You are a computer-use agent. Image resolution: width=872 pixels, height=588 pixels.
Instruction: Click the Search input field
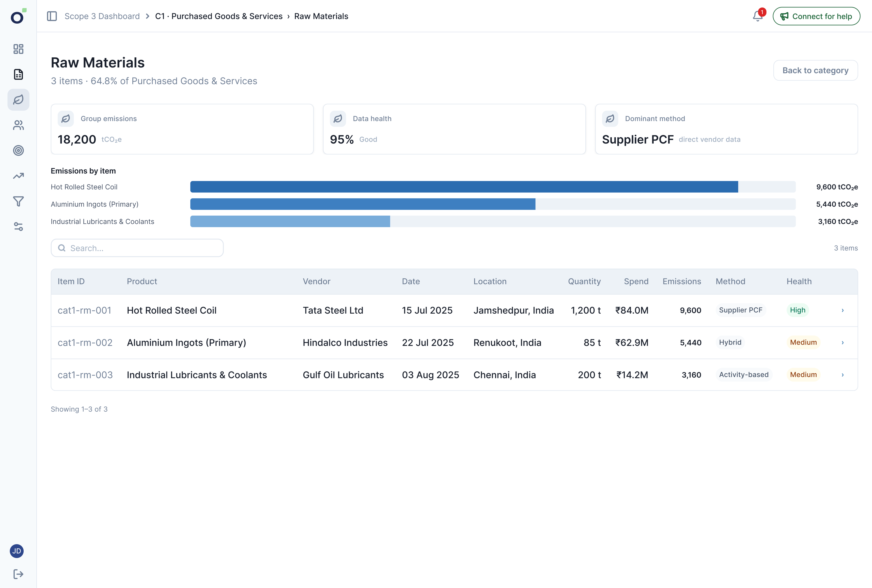(x=137, y=248)
